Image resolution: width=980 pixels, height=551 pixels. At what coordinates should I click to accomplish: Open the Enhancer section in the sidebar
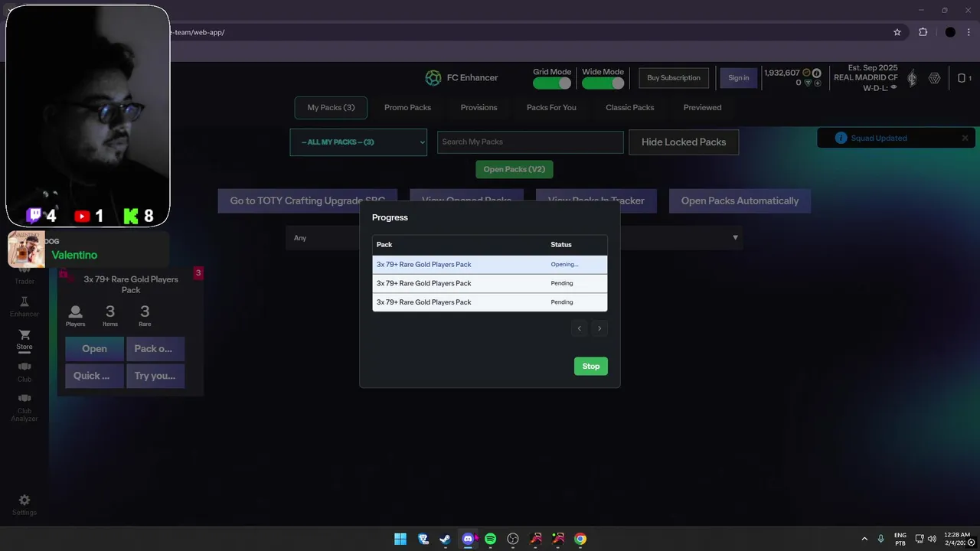coord(24,307)
